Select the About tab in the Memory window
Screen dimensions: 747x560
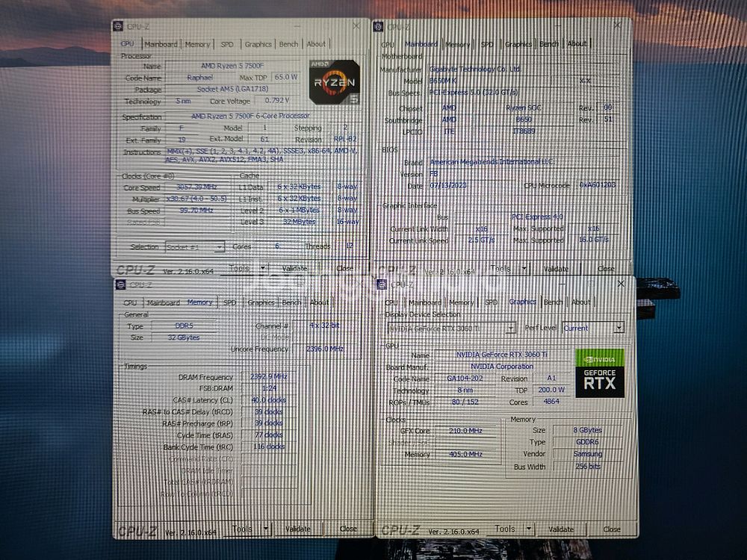pos(319,302)
